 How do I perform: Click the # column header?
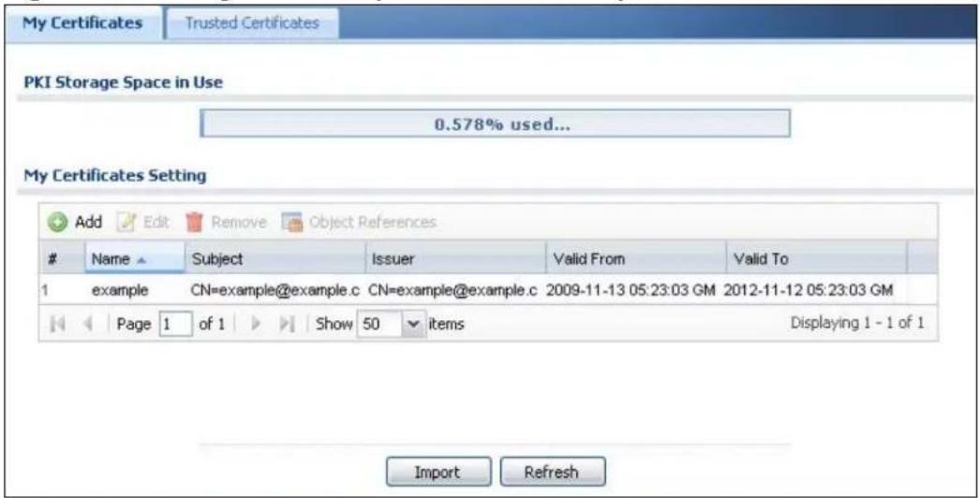coord(62,258)
